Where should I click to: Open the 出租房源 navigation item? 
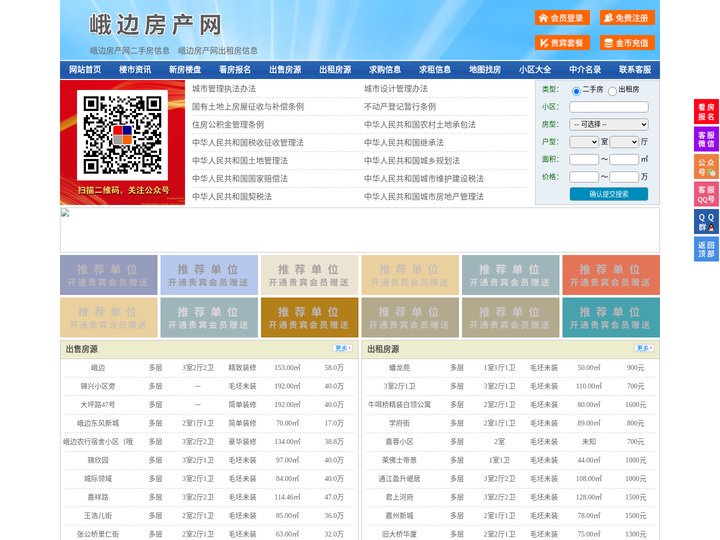pos(335,70)
